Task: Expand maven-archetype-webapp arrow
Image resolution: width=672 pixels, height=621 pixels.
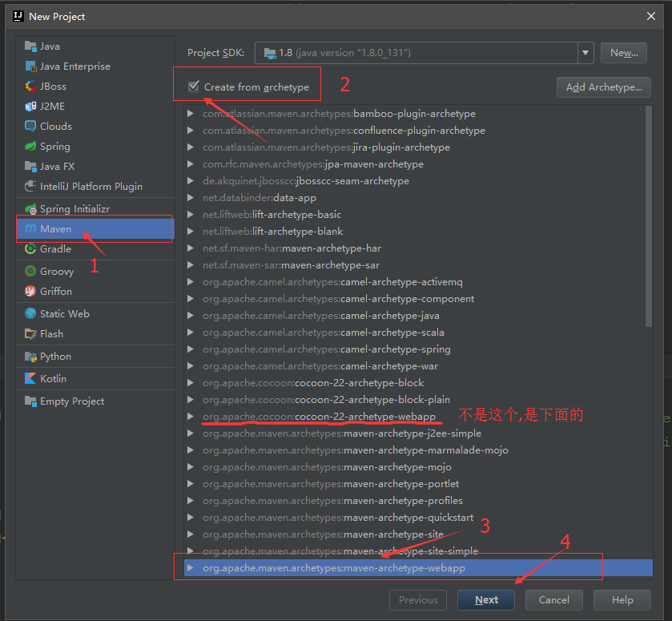Action: (191, 568)
